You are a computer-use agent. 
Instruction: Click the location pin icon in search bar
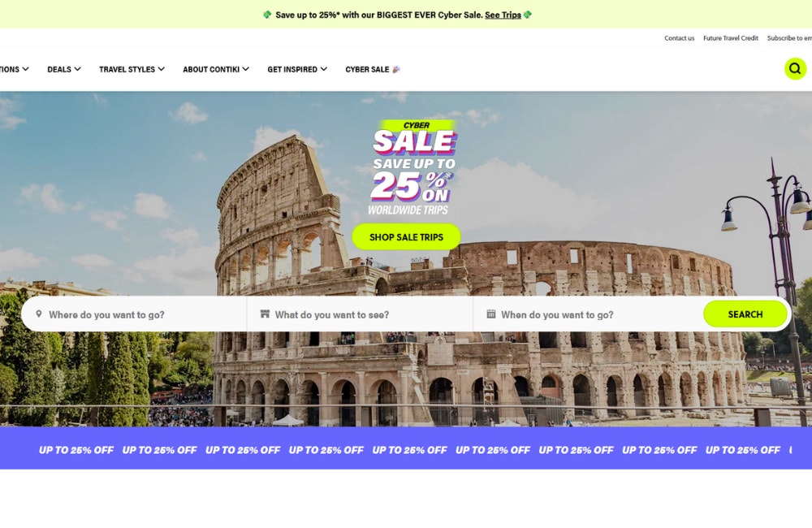pos(39,314)
